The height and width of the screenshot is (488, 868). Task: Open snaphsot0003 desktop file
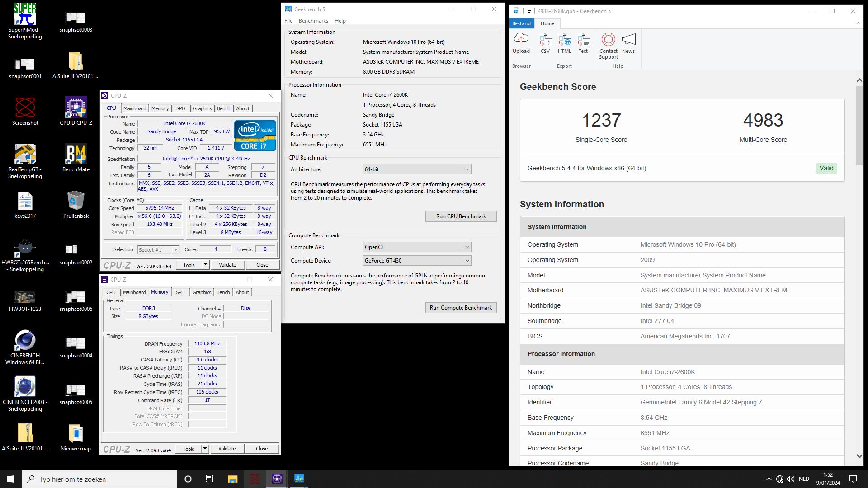tap(75, 21)
